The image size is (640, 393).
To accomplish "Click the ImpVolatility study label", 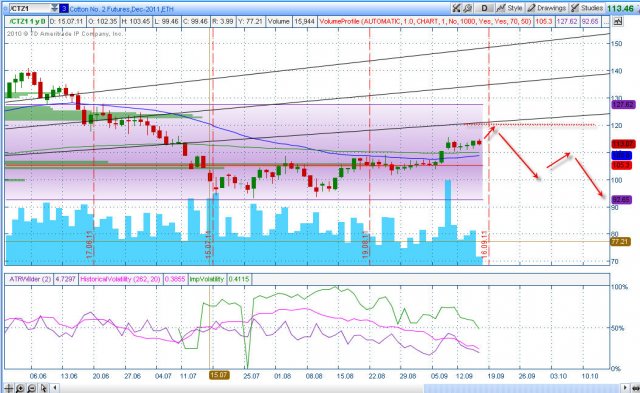I will (206, 279).
